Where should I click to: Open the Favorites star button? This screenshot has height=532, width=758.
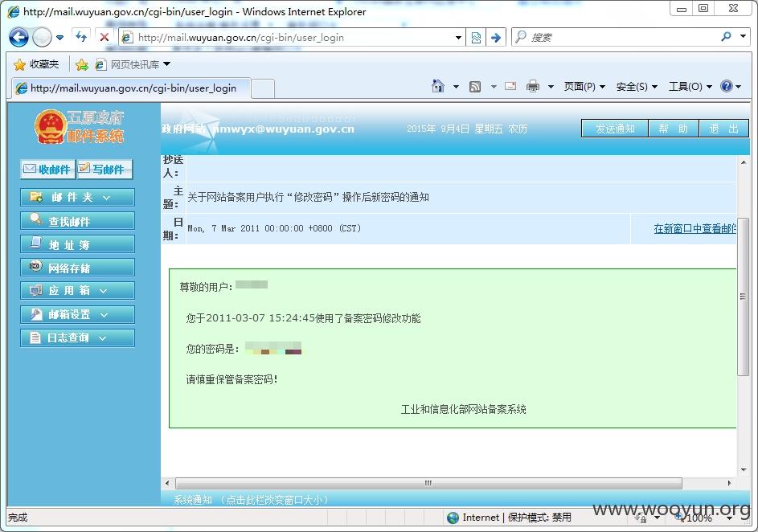(36, 64)
